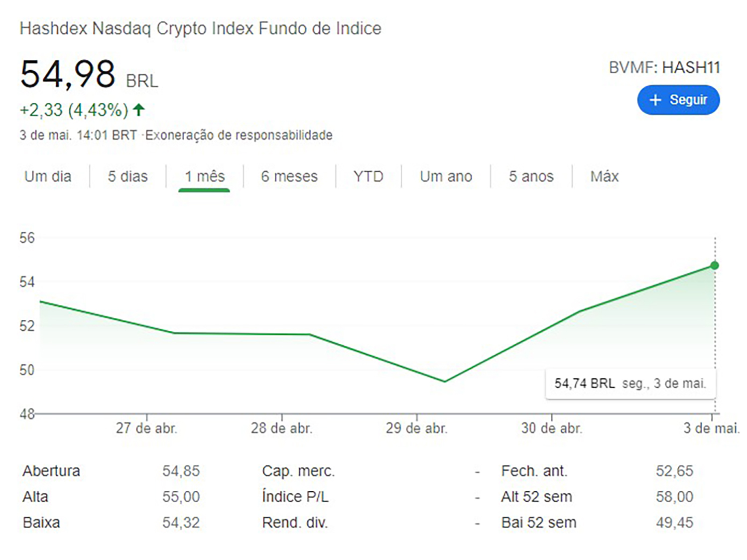Select the Um ano tab
The width and height of the screenshot is (747, 560).
(x=446, y=176)
